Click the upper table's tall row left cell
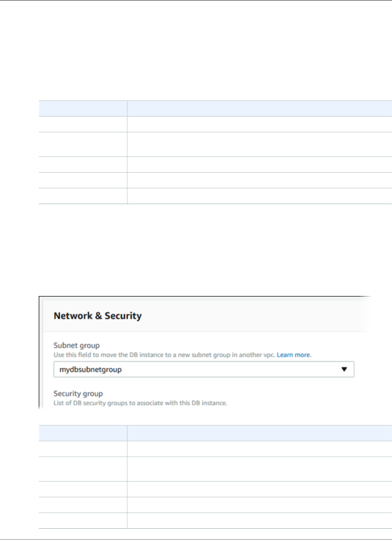 click(x=83, y=144)
